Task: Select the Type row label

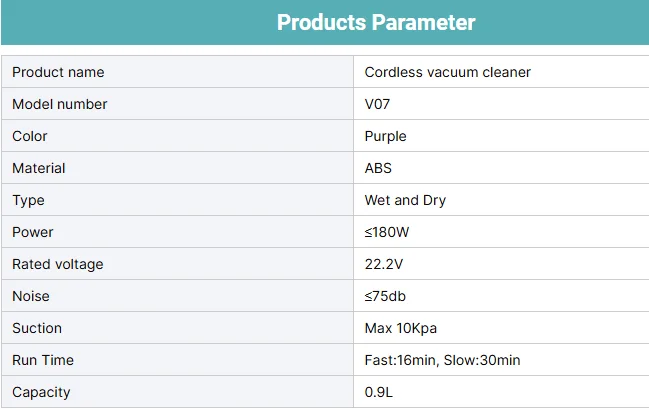Action: coord(28,200)
